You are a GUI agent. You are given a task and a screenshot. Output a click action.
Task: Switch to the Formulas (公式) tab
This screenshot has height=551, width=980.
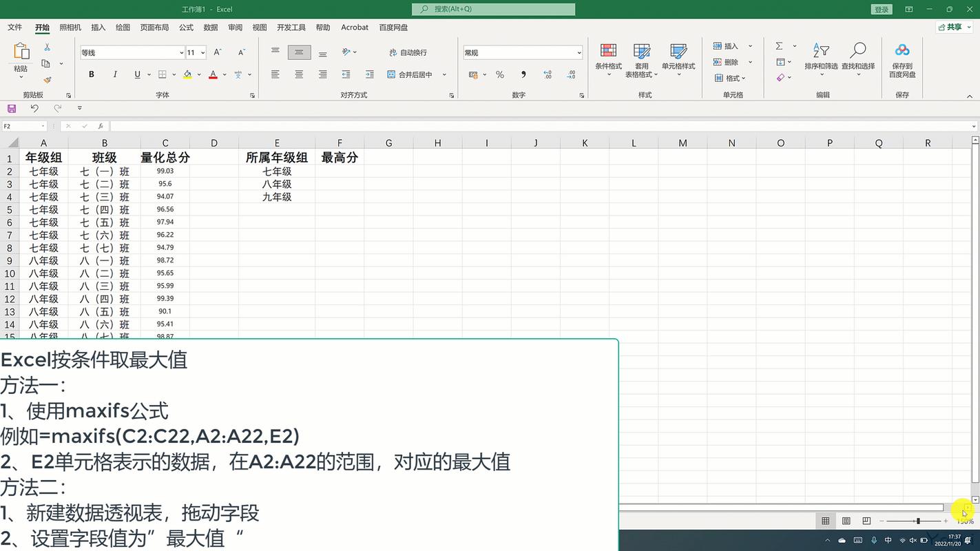click(186, 28)
